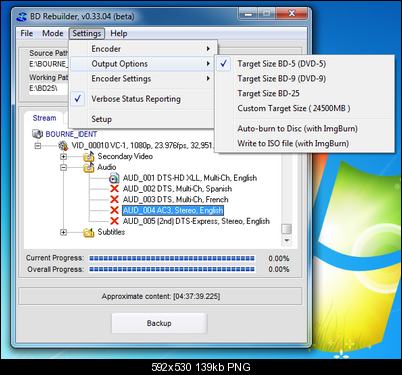This screenshot has height=375, width=402.
Task: Open the File menu
Action: (26, 33)
